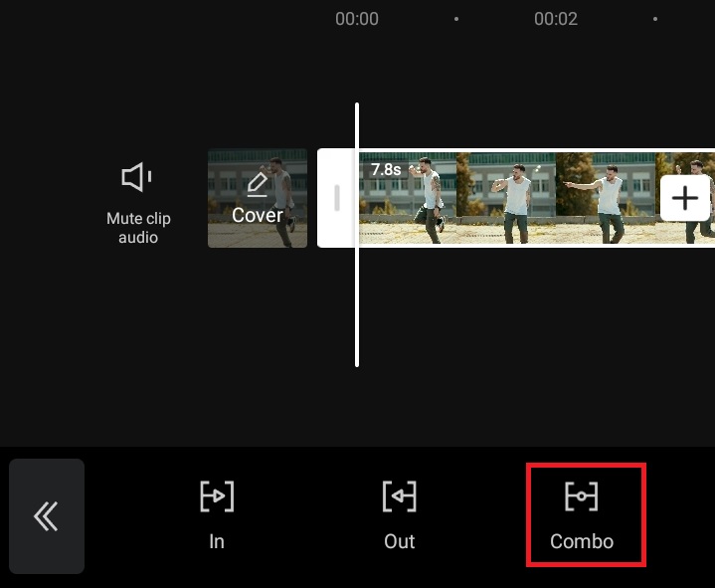The height and width of the screenshot is (588, 715).
Task: Click the "In" label
Action: click(217, 541)
